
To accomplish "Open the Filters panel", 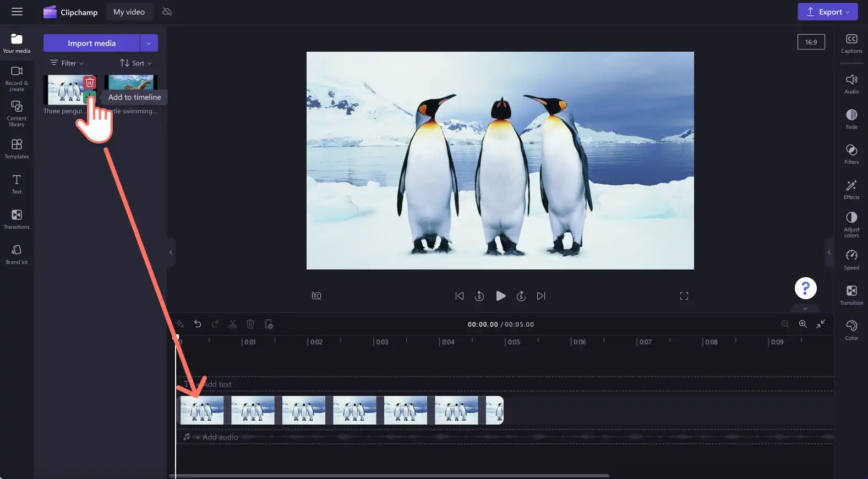I will 851,155.
